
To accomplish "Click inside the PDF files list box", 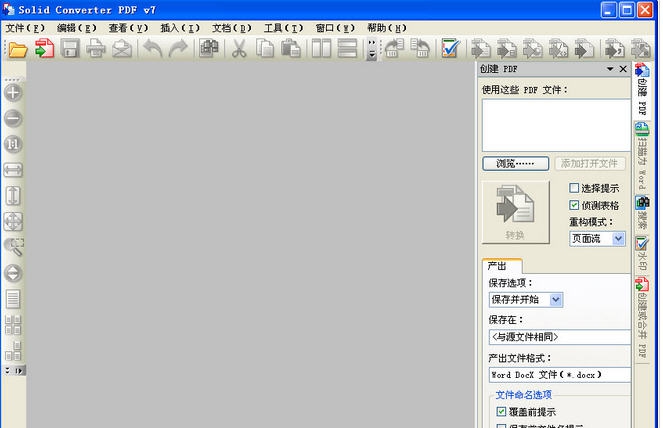I will pos(556,125).
